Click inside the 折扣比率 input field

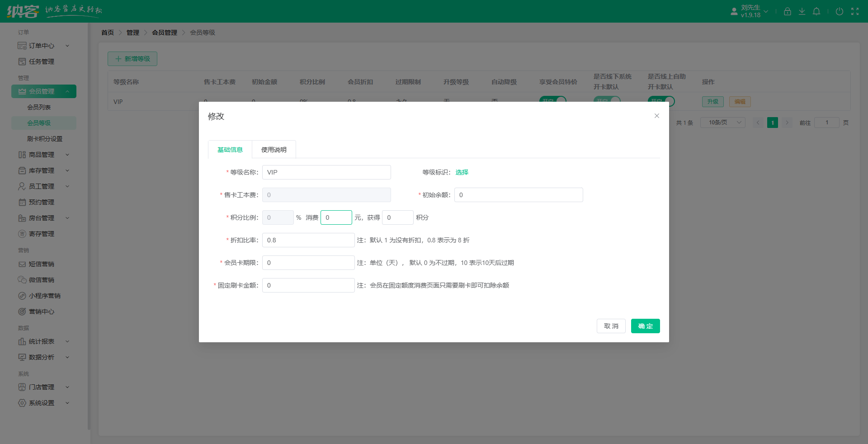tap(308, 240)
